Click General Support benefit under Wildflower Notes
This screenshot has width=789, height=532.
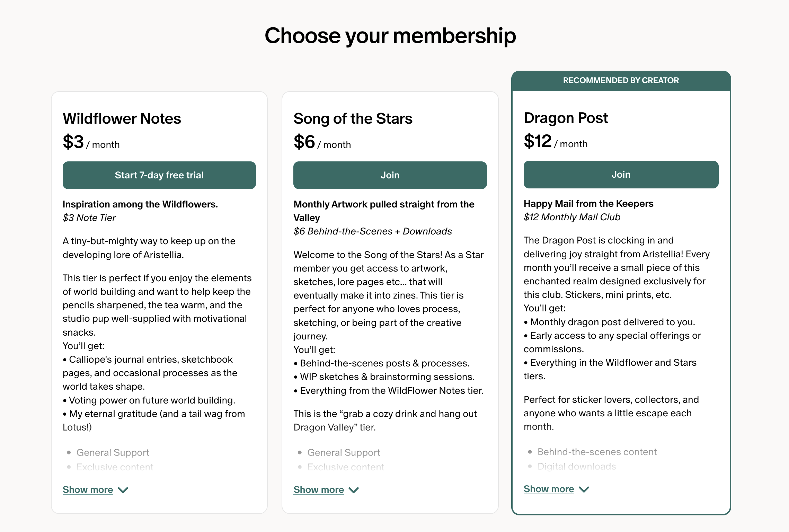pos(113,453)
